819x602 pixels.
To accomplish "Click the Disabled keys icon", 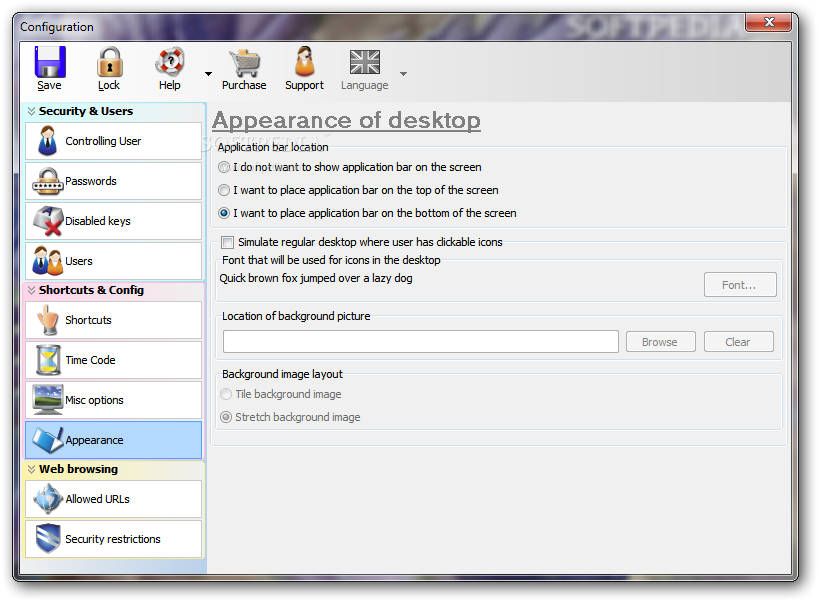I will (x=49, y=221).
